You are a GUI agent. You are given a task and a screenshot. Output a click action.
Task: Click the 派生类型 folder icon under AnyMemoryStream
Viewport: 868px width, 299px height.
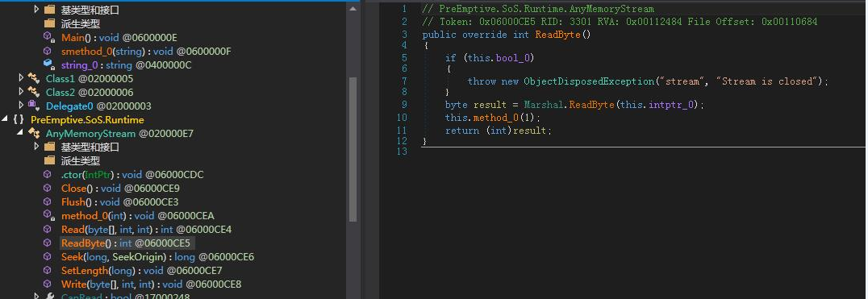[x=49, y=161]
